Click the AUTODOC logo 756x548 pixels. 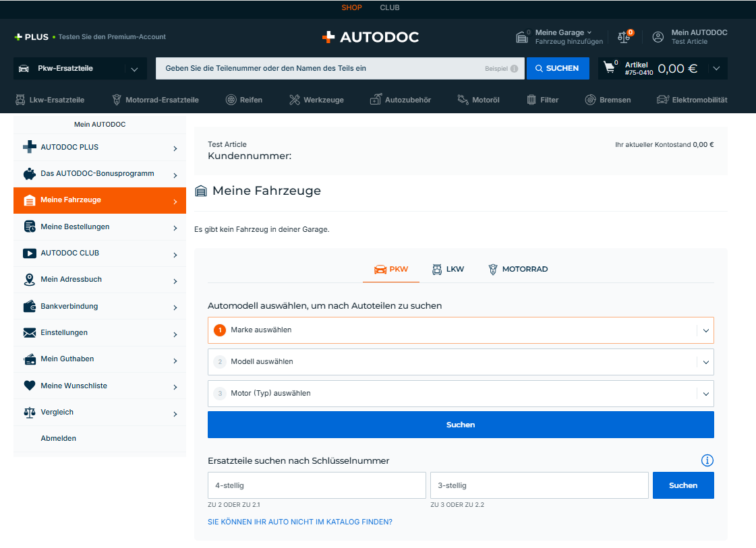tap(370, 37)
